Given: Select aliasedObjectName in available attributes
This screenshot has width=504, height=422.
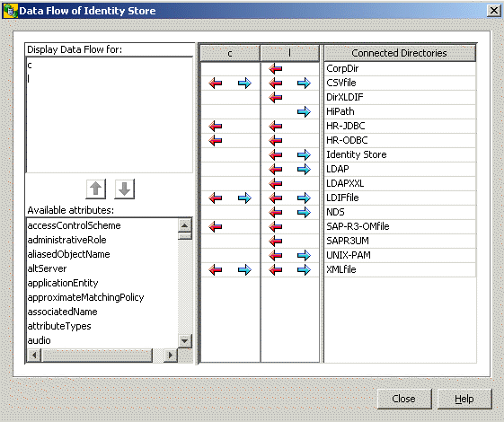Looking at the screenshot, I should tap(69, 254).
